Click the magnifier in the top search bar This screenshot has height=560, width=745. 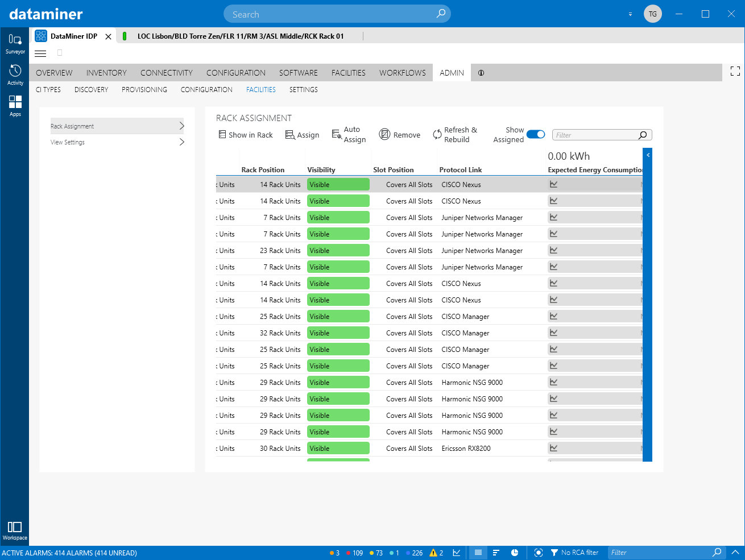pyautogui.click(x=441, y=14)
